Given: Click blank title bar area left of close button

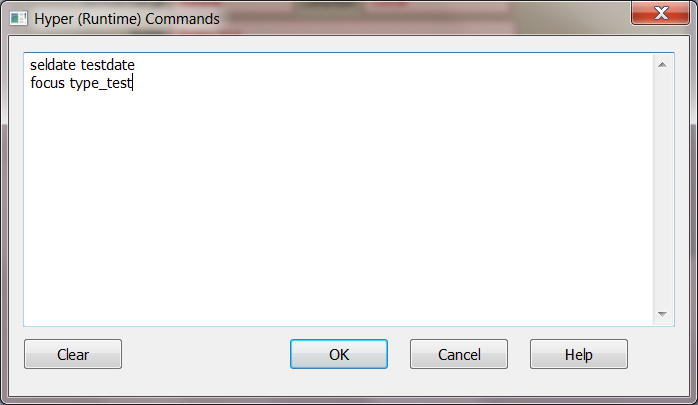Looking at the screenshot, I should point(423,19).
